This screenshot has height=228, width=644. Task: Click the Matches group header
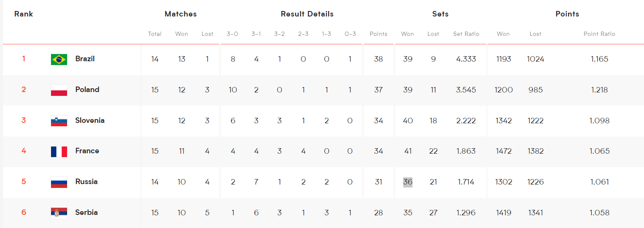point(181,14)
